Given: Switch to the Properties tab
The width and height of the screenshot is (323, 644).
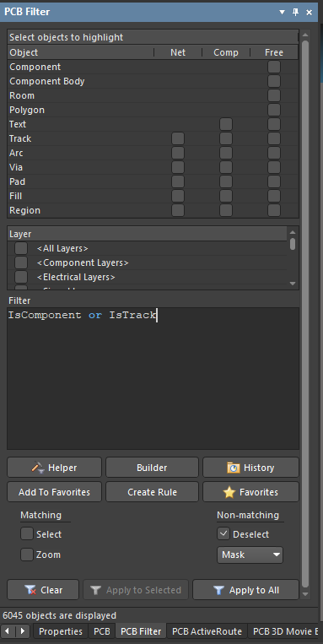Looking at the screenshot, I should [x=61, y=631].
